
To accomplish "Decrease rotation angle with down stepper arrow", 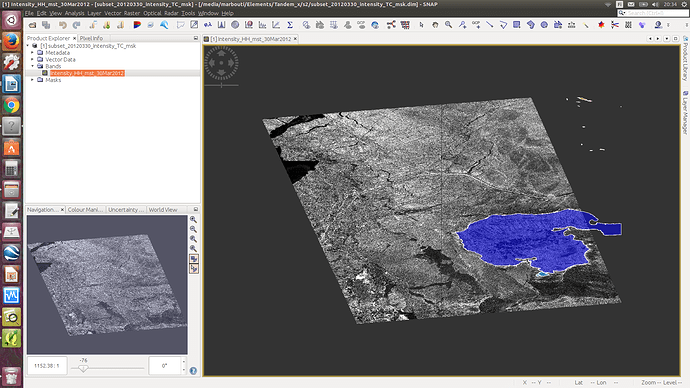I will (184, 370).
